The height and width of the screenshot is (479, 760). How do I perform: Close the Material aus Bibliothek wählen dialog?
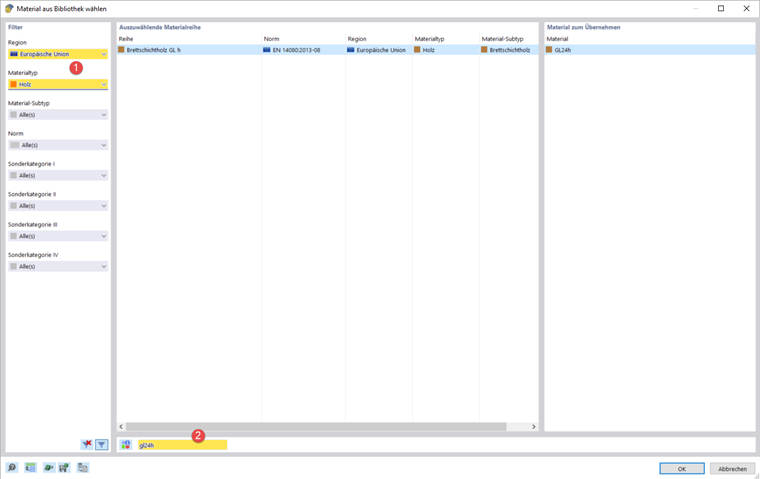coord(746,8)
